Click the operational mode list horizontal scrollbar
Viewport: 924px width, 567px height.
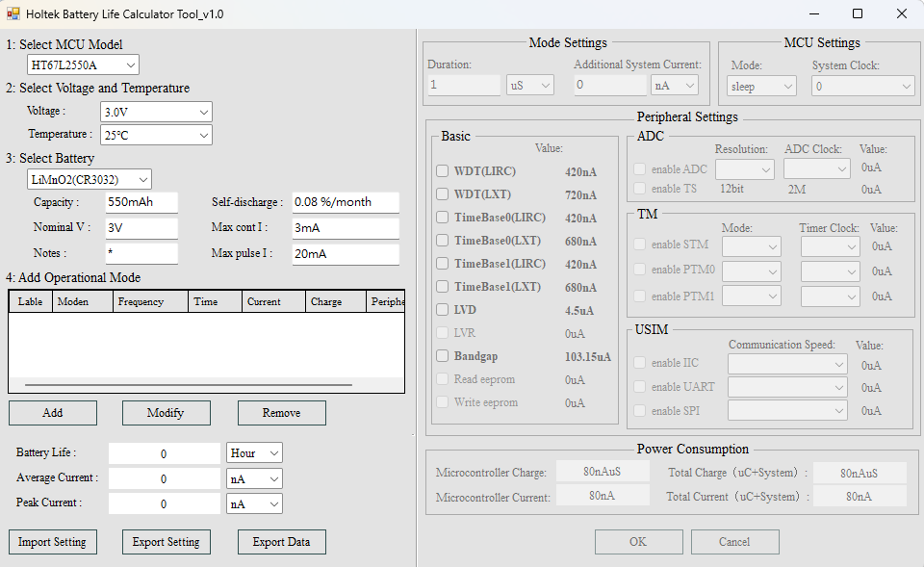188,385
